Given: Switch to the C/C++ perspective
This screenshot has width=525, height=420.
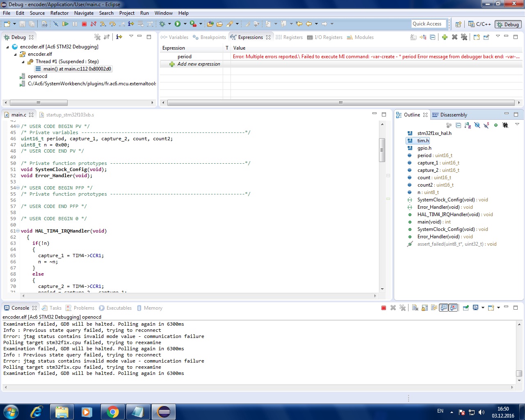Looking at the screenshot, I should click(479, 24).
